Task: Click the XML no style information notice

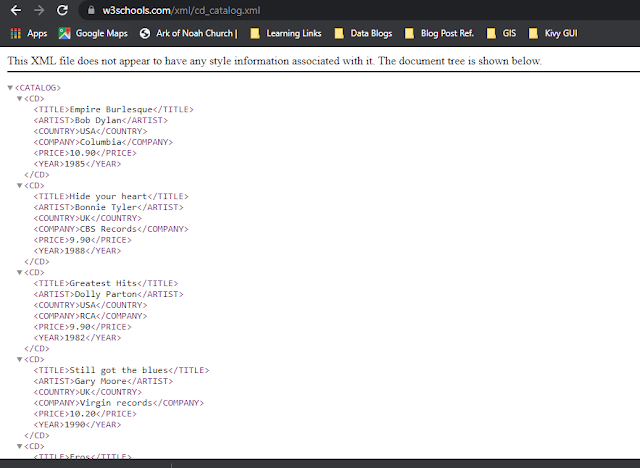Action: point(274,61)
